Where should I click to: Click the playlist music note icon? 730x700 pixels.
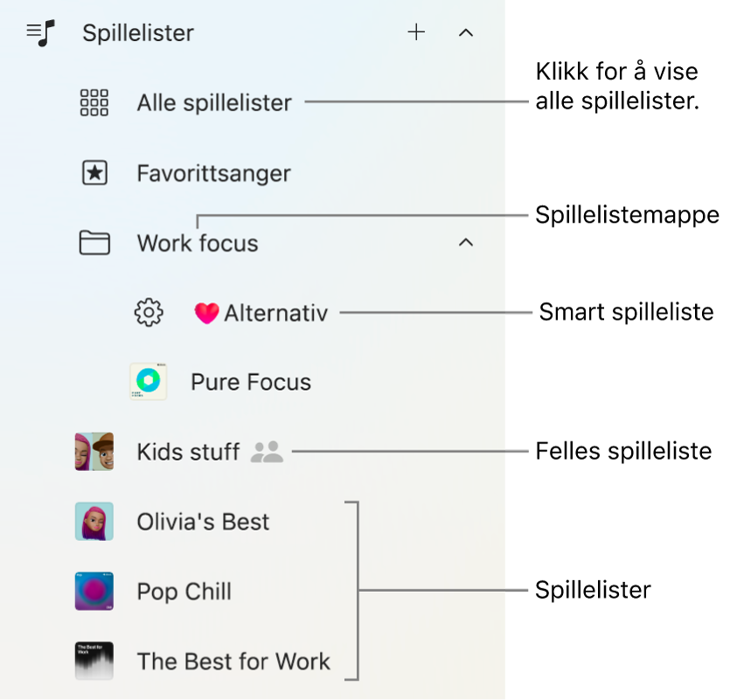[x=40, y=33]
